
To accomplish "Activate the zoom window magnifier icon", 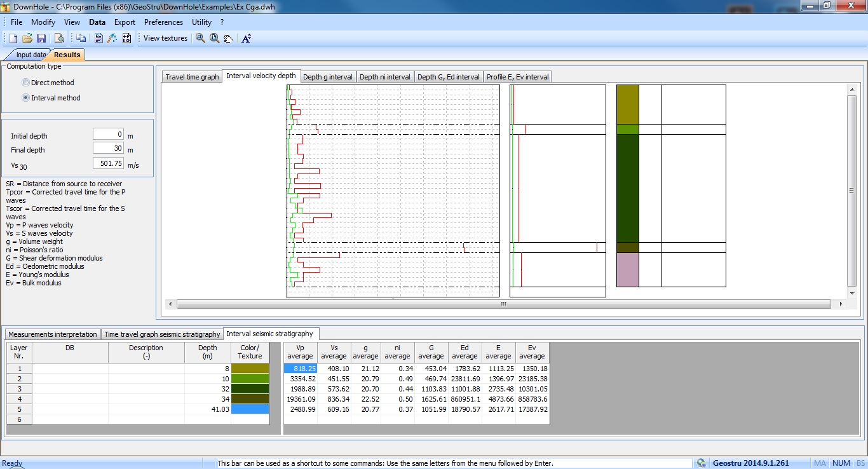I will point(200,38).
